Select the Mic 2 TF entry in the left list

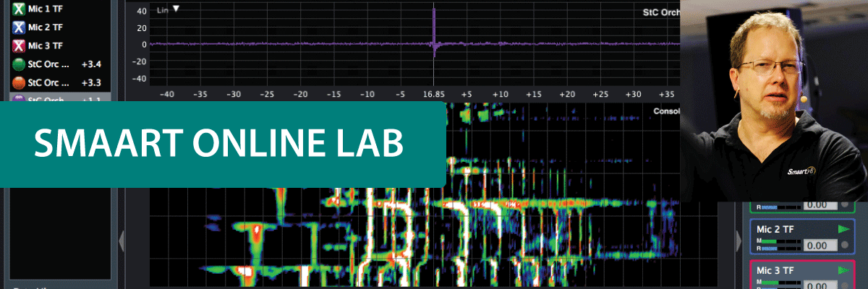(60, 27)
